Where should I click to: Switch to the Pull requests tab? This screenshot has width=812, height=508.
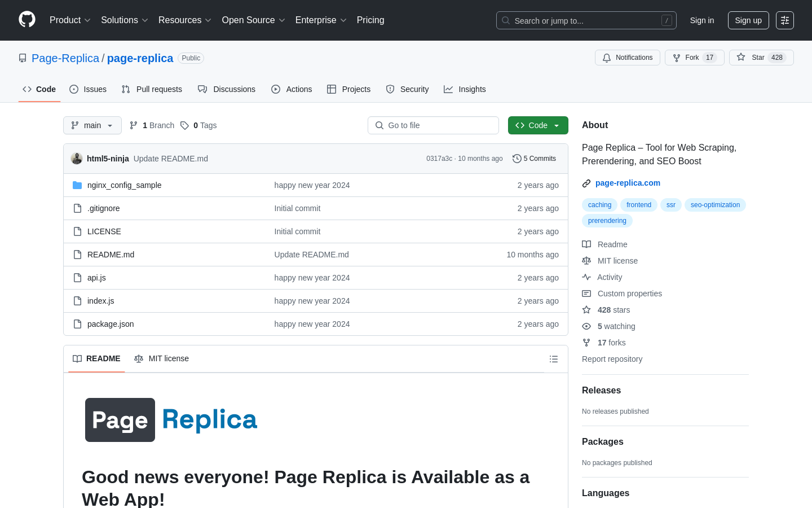[x=152, y=89]
